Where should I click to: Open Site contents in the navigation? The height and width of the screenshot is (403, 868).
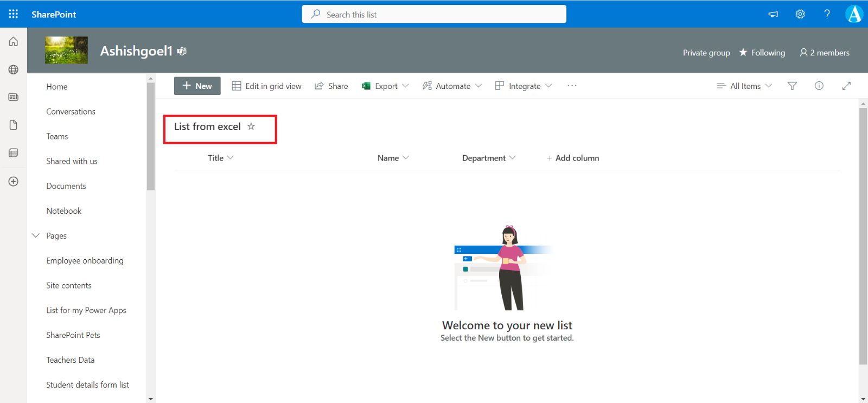(x=69, y=285)
